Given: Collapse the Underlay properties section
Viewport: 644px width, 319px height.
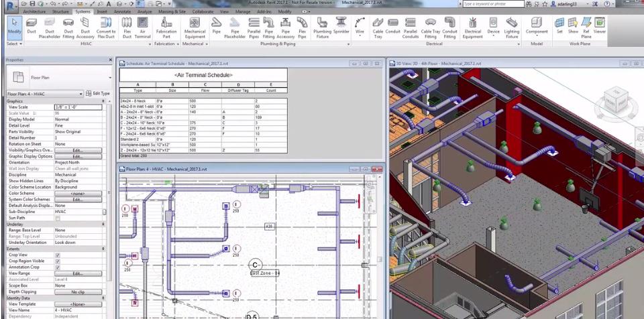Looking at the screenshot, I should (x=103, y=224).
